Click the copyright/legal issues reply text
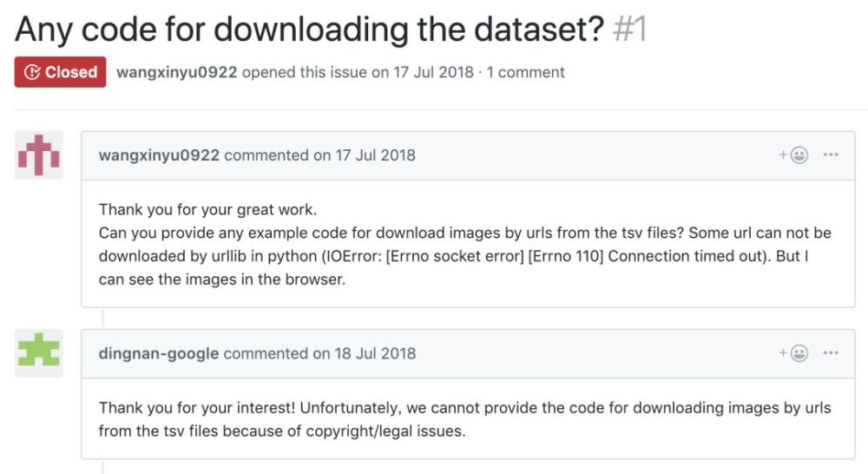The height and width of the screenshot is (474, 868). [x=385, y=431]
